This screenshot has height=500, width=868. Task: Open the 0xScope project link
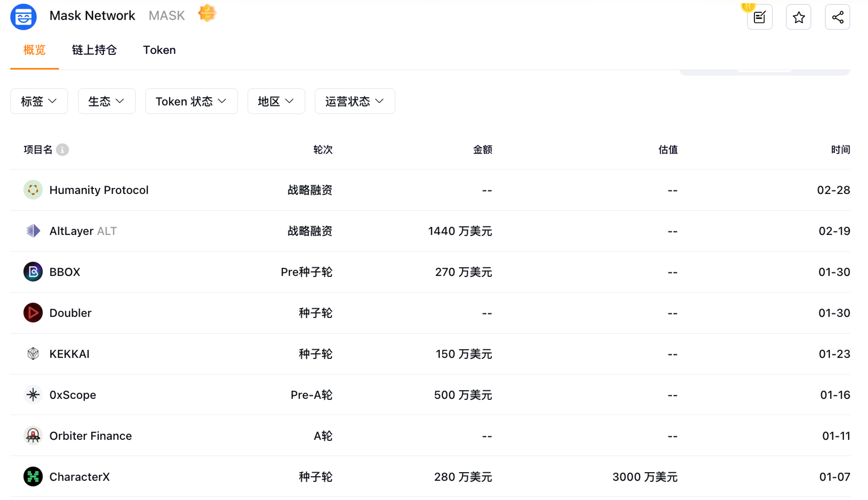tap(73, 395)
